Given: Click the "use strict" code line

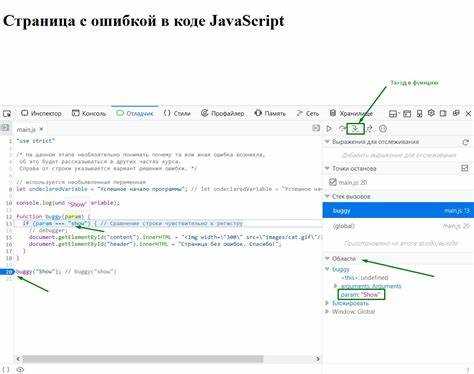Looking at the screenshot, I should pyautogui.click(x=35, y=141).
